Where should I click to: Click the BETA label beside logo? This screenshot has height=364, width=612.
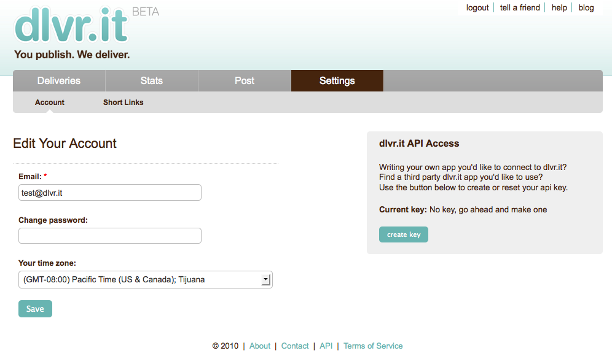pos(146,12)
